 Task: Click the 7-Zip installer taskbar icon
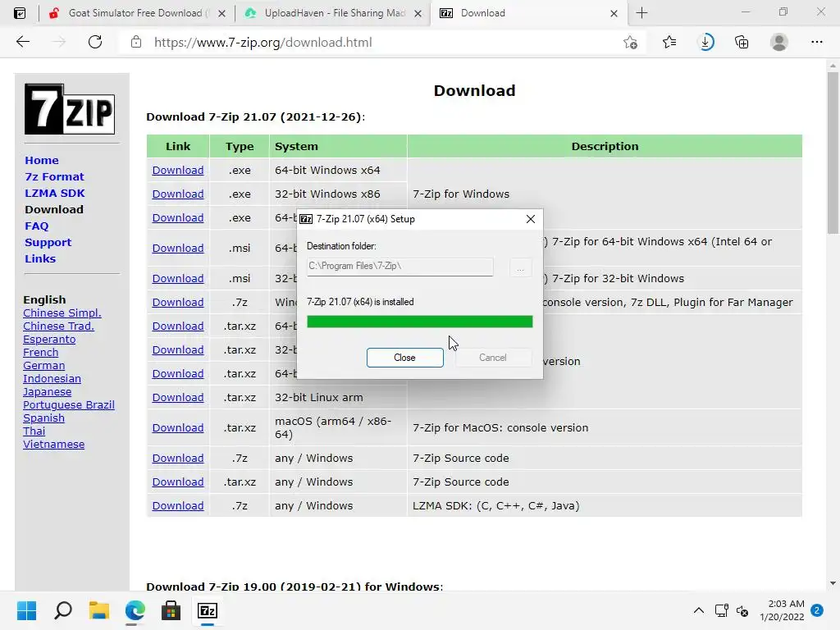[208, 610]
